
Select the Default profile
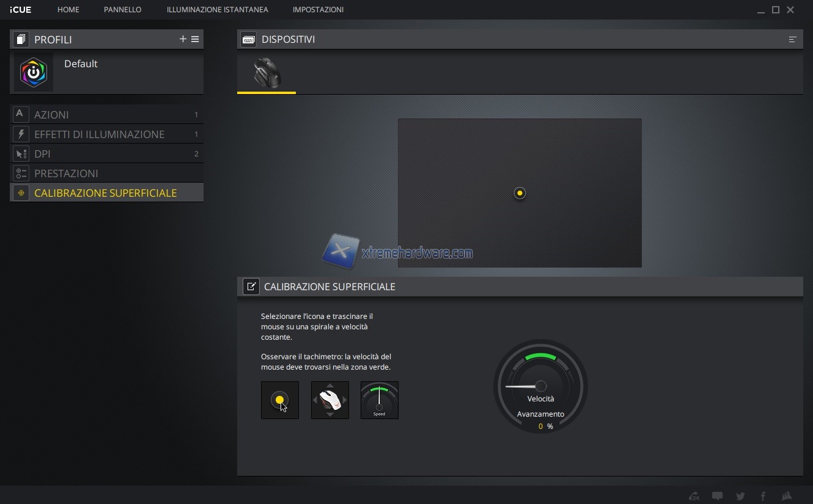click(x=81, y=64)
